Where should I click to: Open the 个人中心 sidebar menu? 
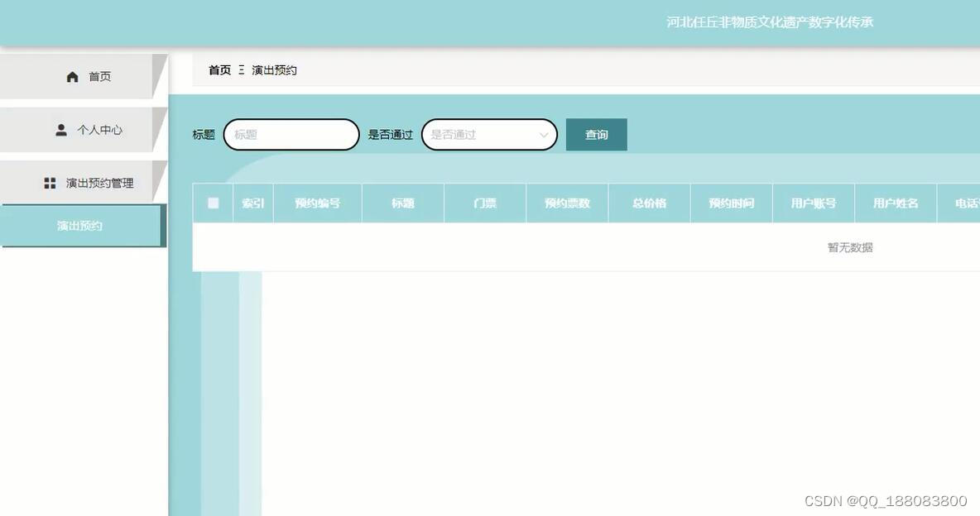click(x=84, y=129)
